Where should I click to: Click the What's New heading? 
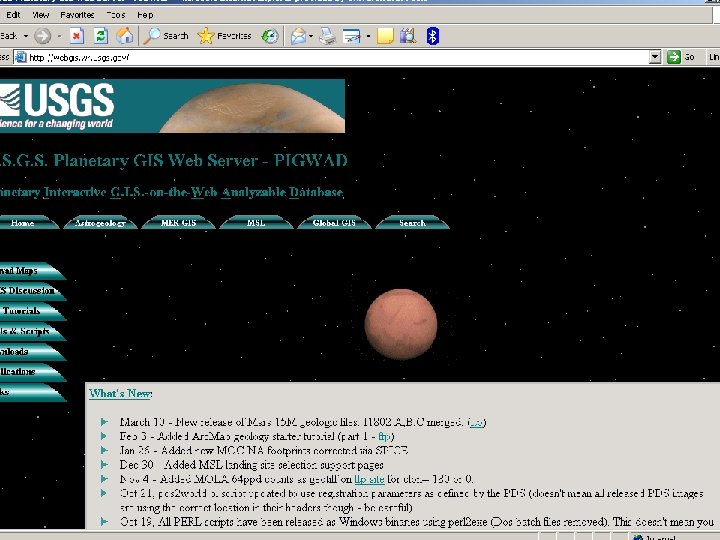pos(121,394)
